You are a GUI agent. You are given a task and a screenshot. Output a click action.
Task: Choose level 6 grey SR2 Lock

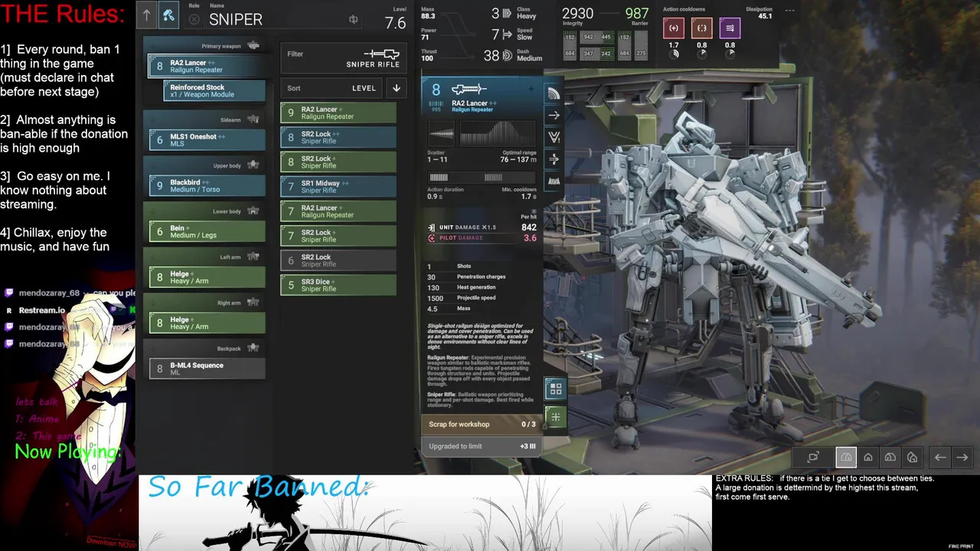pos(338,260)
